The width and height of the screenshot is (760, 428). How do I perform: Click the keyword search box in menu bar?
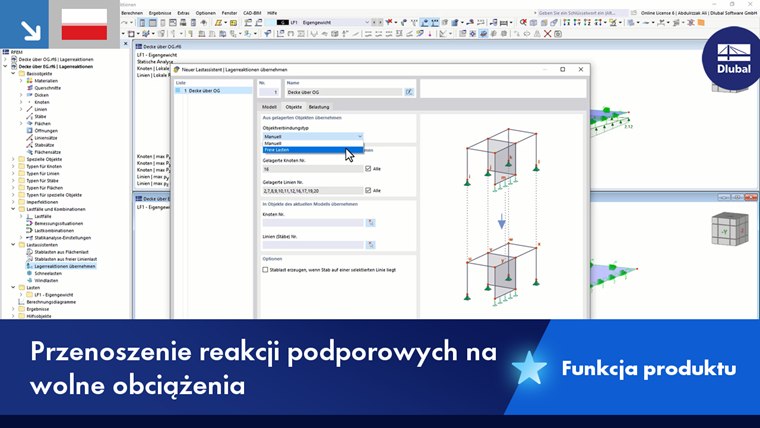pyautogui.click(x=583, y=13)
